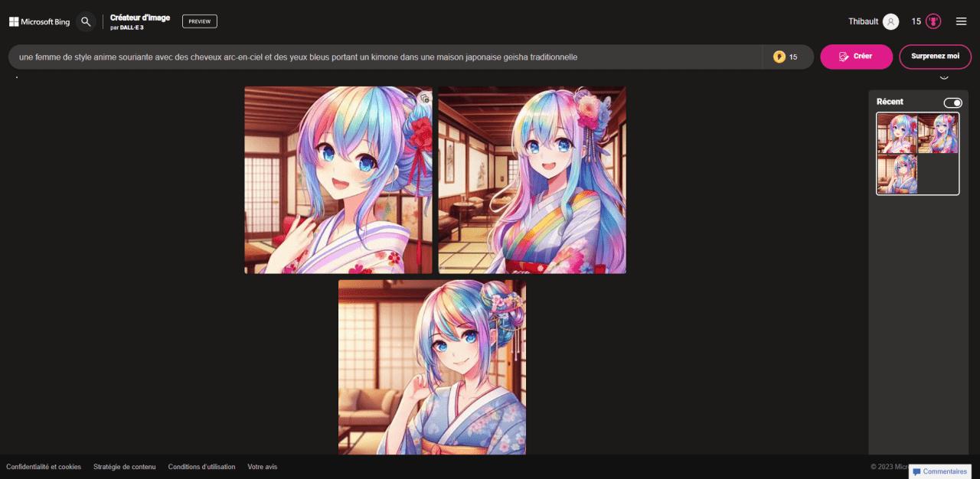Click the Surprenez moi button
The image size is (980, 479).
point(936,57)
